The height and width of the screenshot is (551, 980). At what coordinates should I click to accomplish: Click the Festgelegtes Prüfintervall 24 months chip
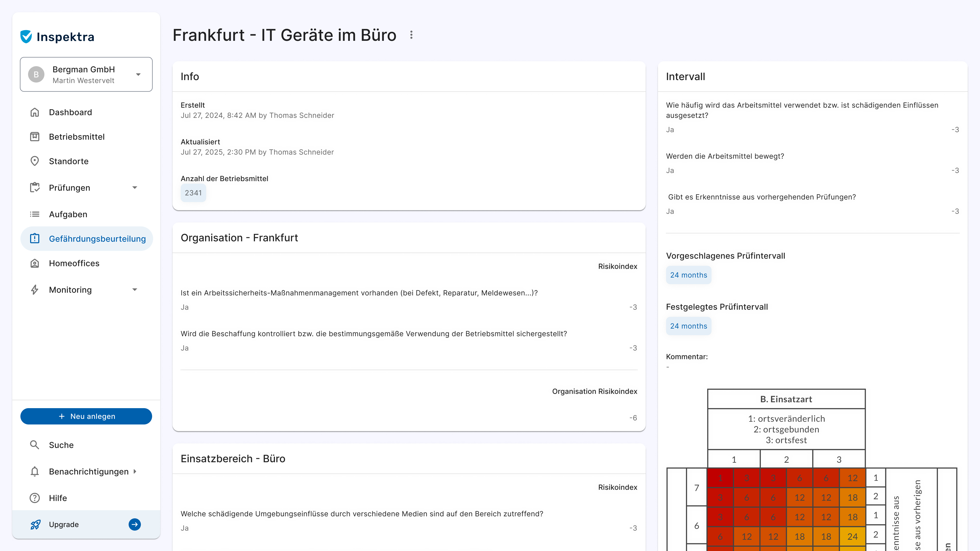pyautogui.click(x=688, y=326)
